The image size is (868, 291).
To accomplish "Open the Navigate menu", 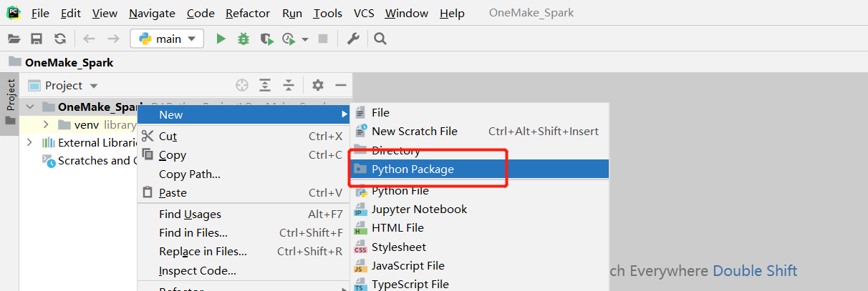I will [x=152, y=13].
